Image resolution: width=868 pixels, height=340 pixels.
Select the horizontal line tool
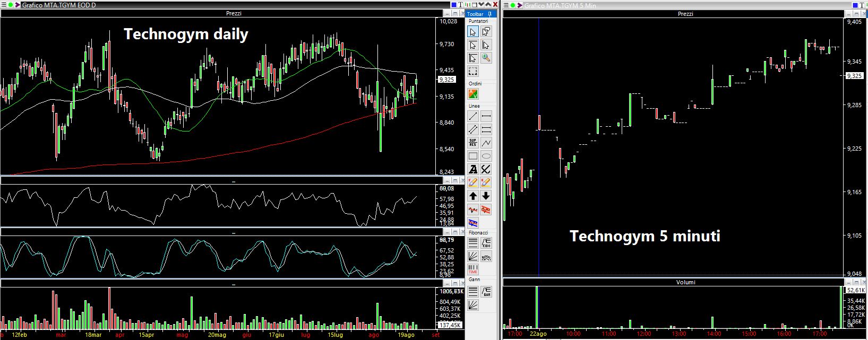pos(486,116)
